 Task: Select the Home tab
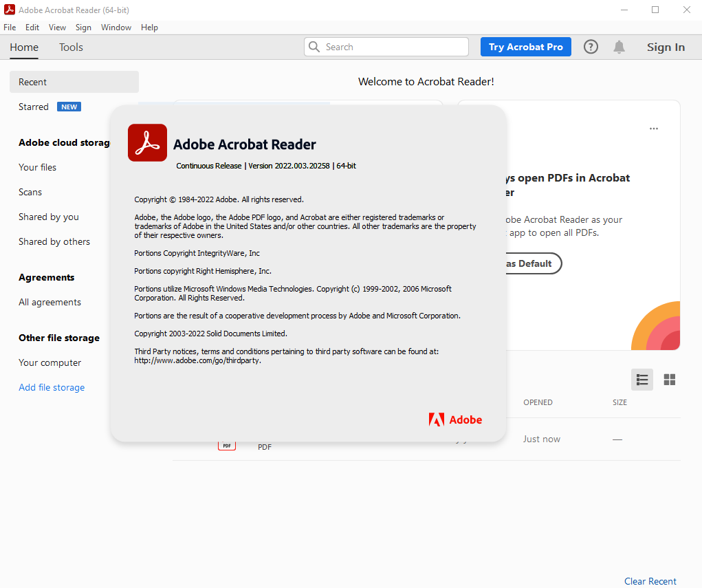(x=24, y=47)
